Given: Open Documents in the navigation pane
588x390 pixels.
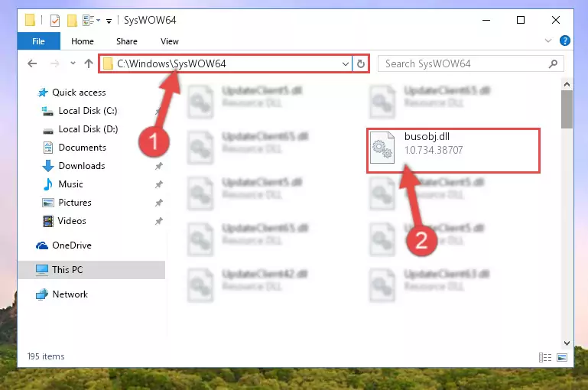Looking at the screenshot, I should (82, 148).
